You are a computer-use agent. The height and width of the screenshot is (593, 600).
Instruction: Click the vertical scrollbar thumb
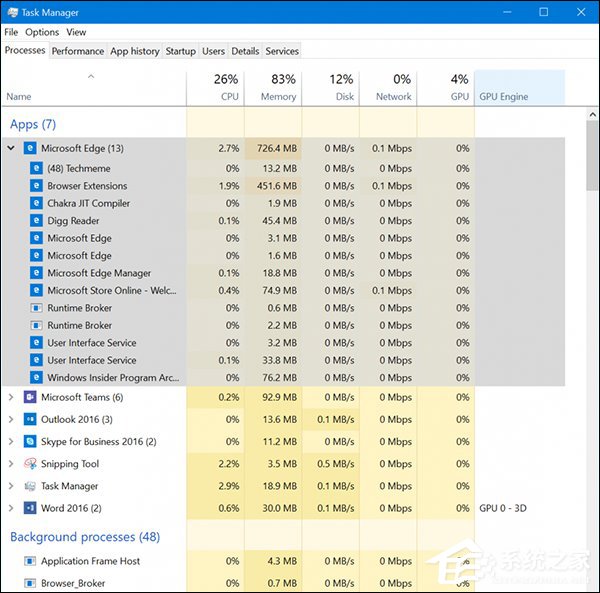coord(592,155)
